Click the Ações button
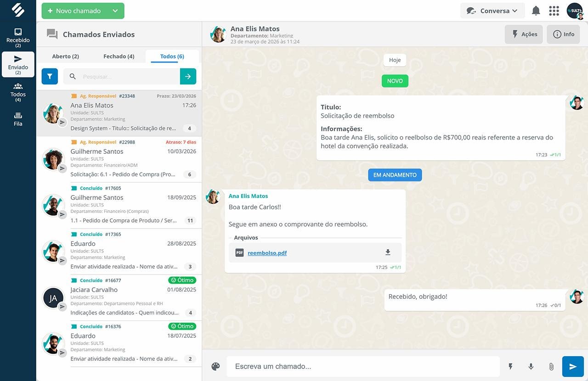This screenshot has height=381, width=588. pos(524,34)
